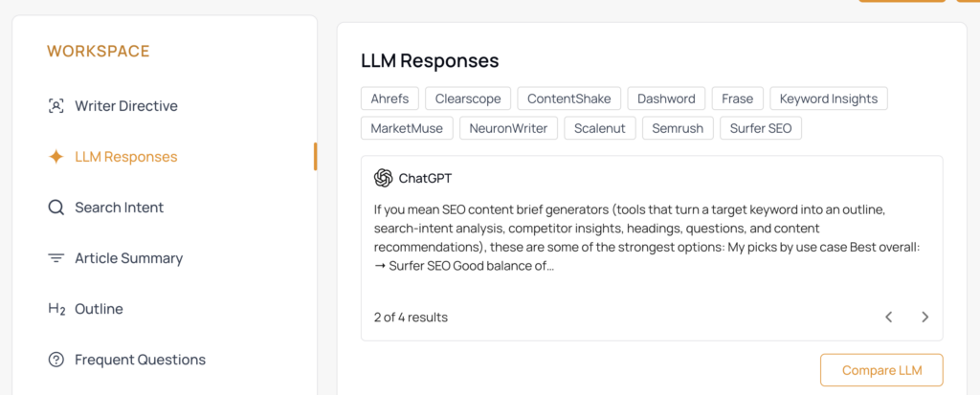
Task: Click the Search Intent magnifier icon
Action: (56, 208)
